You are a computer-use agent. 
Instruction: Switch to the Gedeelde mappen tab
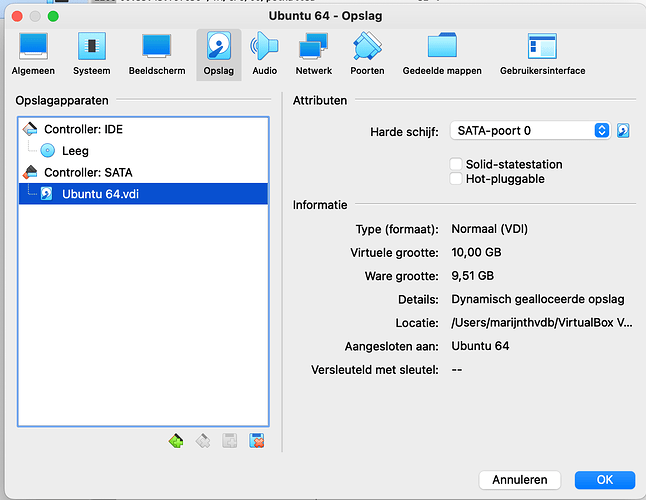click(x=441, y=54)
